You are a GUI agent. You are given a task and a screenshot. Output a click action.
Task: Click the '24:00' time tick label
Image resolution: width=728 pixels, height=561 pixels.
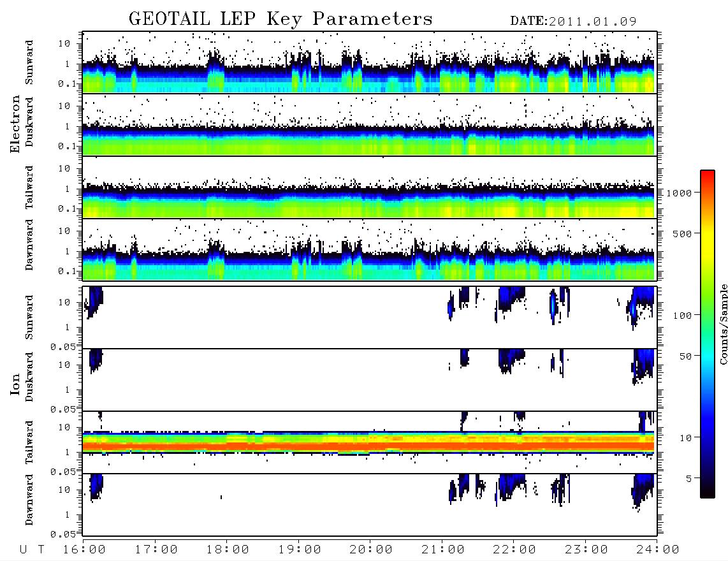(x=658, y=550)
